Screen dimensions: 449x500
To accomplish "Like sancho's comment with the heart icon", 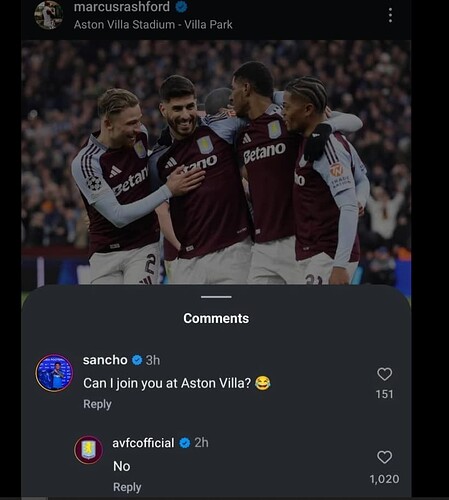I will pyautogui.click(x=384, y=374).
